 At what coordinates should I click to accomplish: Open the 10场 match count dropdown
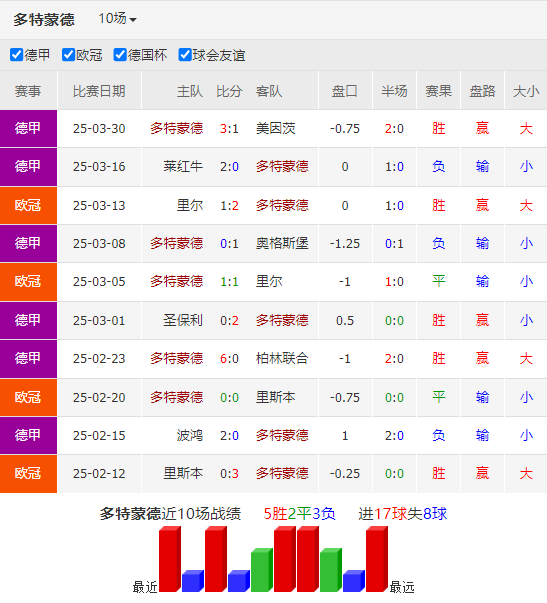(x=117, y=18)
